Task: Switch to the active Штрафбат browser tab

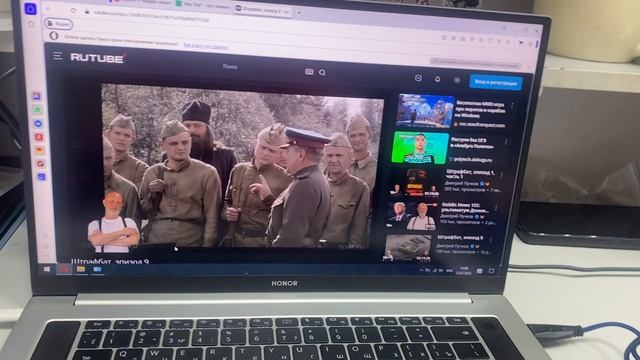Action: (262, 10)
